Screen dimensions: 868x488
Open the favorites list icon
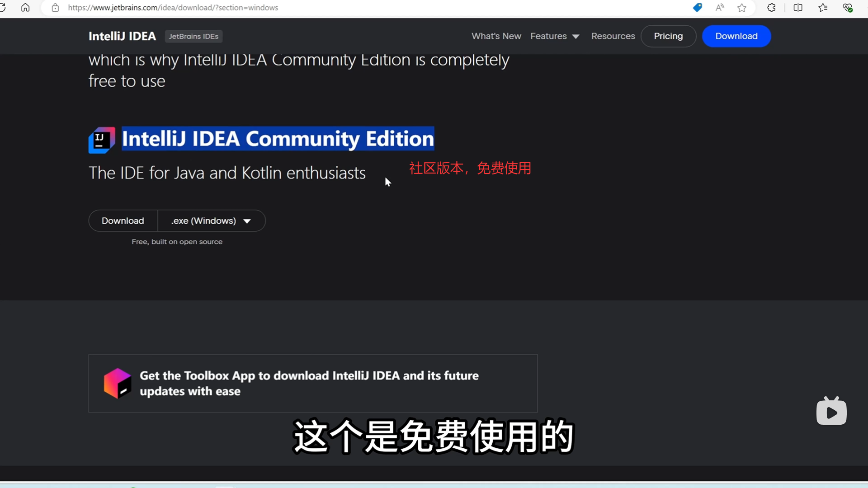click(x=823, y=8)
